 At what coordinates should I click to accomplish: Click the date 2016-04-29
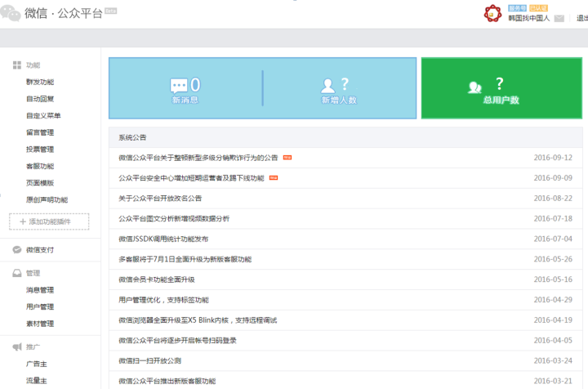point(553,300)
